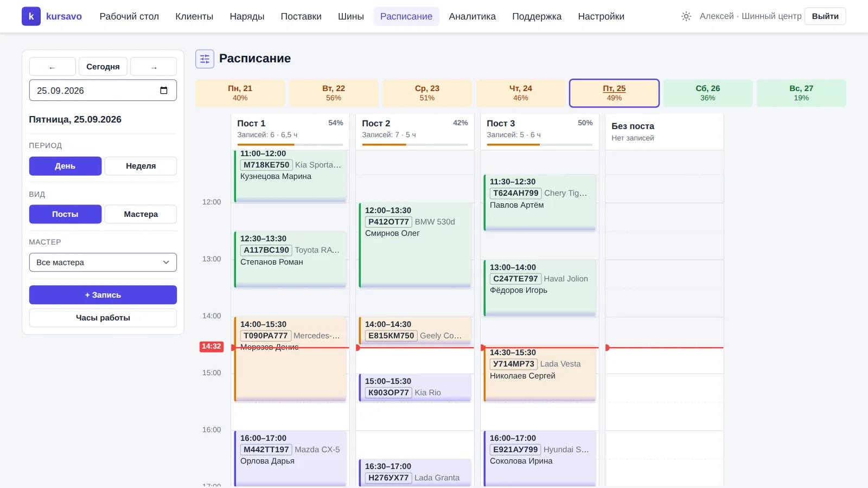Screen dimensions: 868x488
Task: Click the Выйти logout button
Action: click(x=825, y=16)
